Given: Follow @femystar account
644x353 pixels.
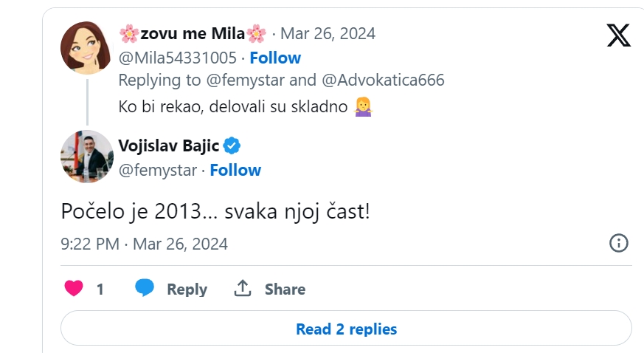Looking at the screenshot, I should [235, 170].
